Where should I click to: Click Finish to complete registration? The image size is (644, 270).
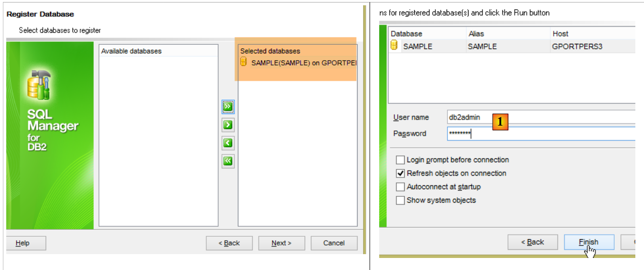pyautogui.click(x=588, y=242)
